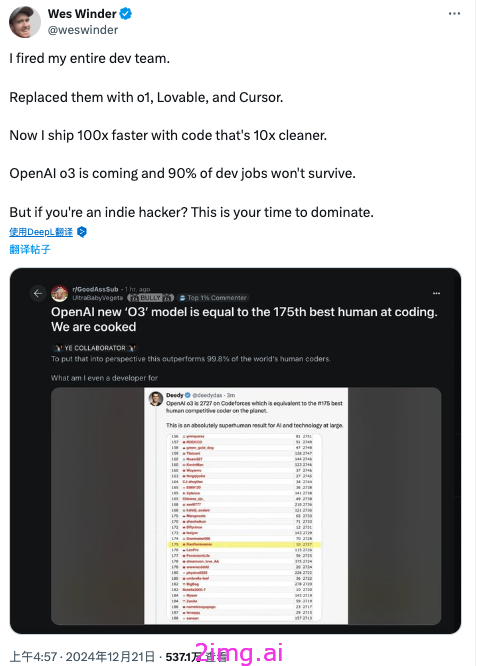This screenshot has height=666, width=477.
Task: Open the tweet's three-dot more menu
Action: coord(454,14)
